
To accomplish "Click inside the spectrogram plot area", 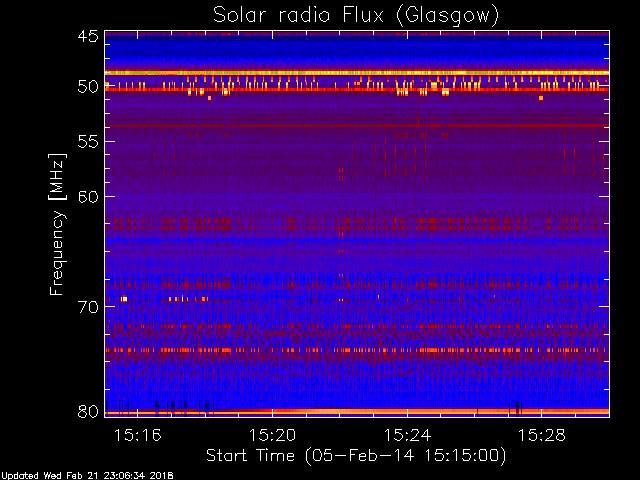I will [357, 224].
